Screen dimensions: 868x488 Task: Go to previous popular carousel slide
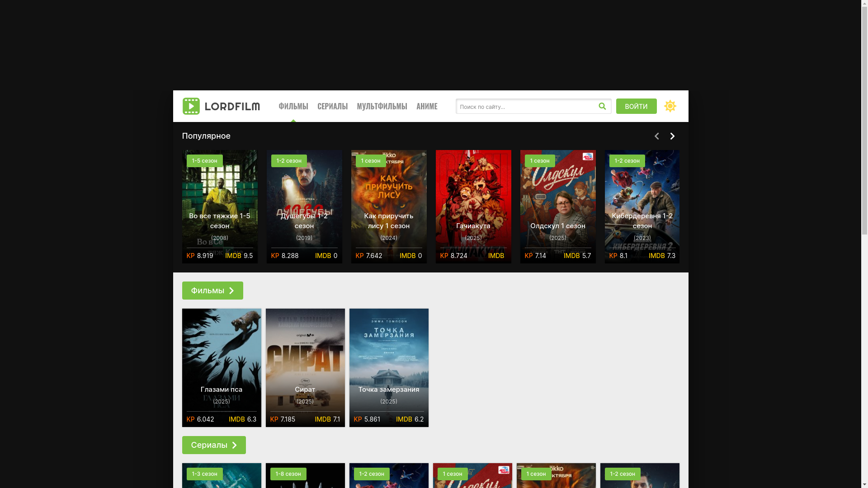coord(656,136)
